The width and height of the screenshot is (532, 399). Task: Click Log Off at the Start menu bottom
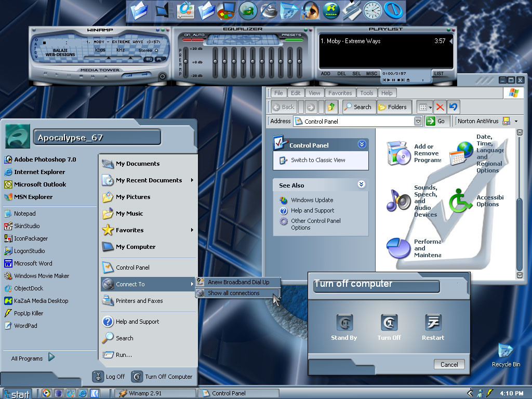point(110,377)
